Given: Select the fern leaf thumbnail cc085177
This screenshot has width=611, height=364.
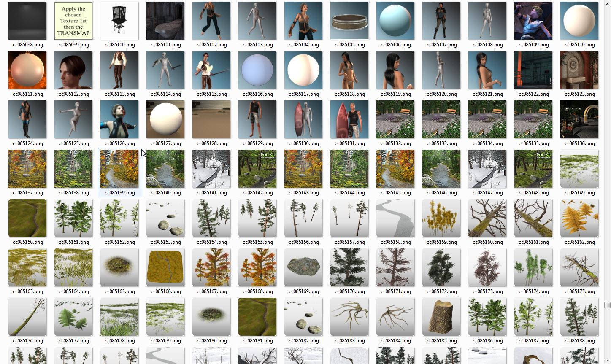Looking at the screenshot, I should [73, 317].
